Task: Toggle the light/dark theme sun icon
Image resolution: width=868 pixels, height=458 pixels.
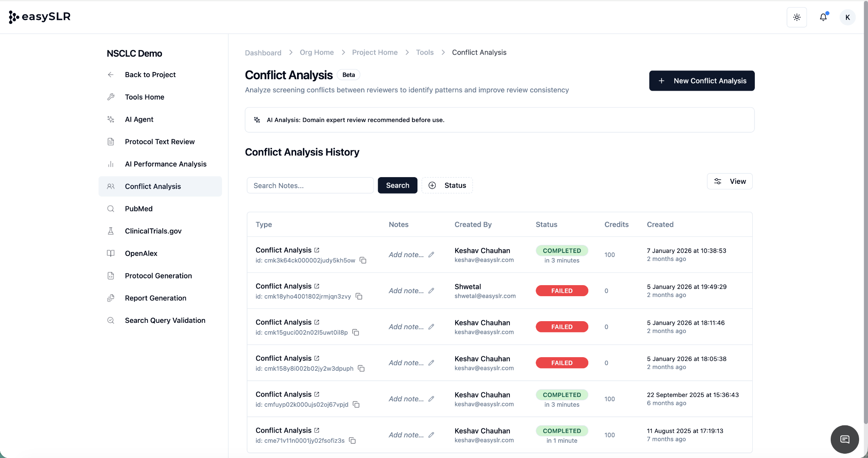Action: (x=796, y=17)
